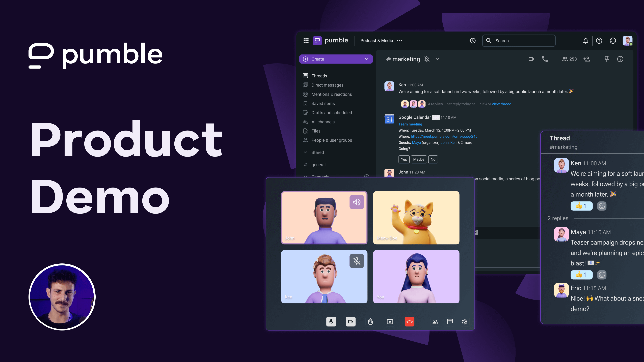Select Threads from the sidebar menu

pyautogui.click(x=319, y=76)
